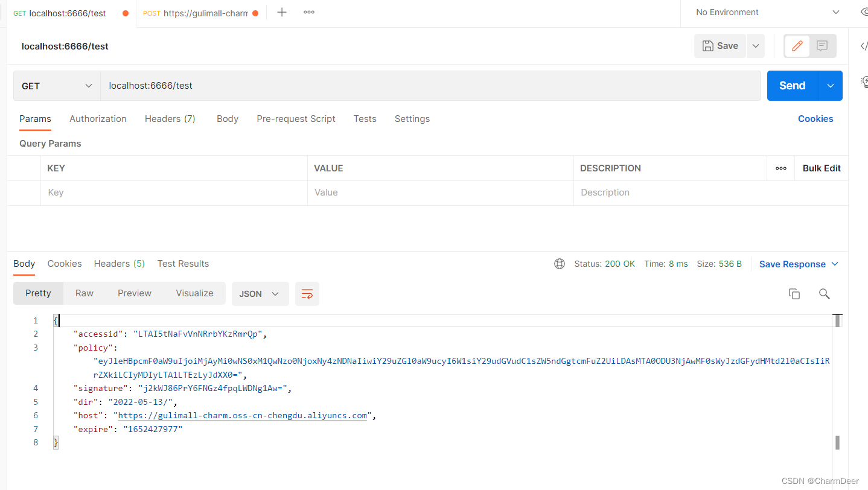The image size is (868, 490).
Task: Open query params three-dots column options
Action: coord(781,168)
